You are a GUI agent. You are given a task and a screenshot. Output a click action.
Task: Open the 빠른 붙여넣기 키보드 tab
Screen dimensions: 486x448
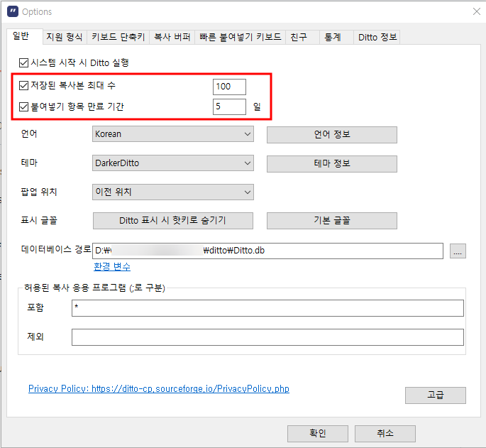241,37
